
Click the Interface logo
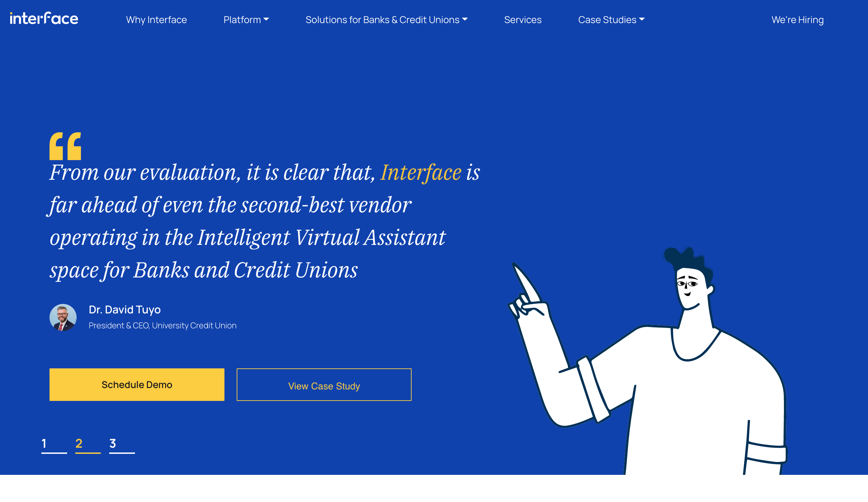(44, 18)
